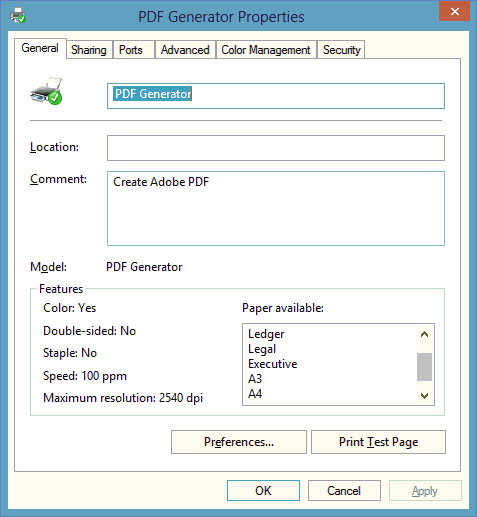Screen dimensions: 477x517
Task: Open printer Preferences
Action: [x=239, y=442]
